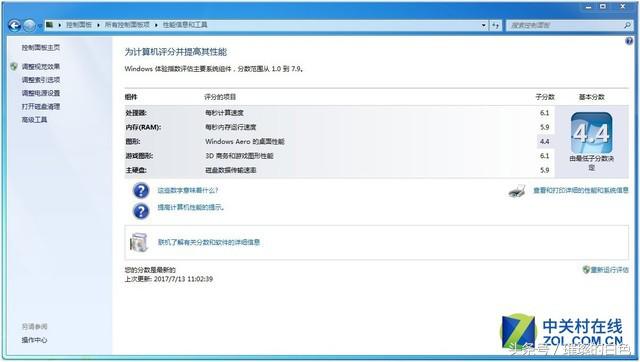Click the 每秒计算速度 description
The image size is (640, 362).
pos(224,113)
